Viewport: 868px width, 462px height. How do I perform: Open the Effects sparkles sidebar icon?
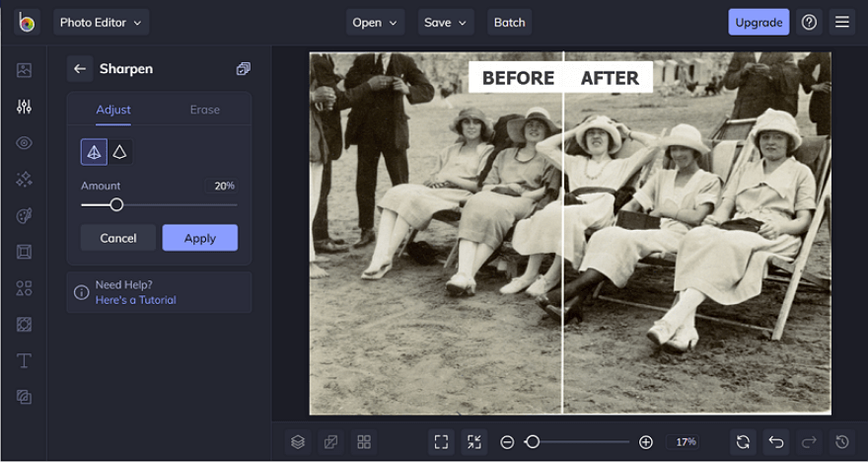click(x=24, y=180)
